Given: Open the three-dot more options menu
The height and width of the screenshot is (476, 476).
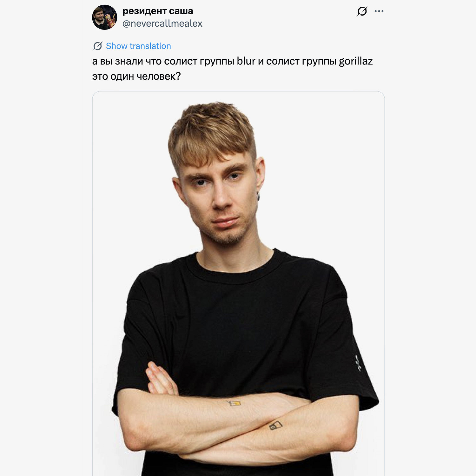Looking at the screenshot, I should click(x=379, y=11).
